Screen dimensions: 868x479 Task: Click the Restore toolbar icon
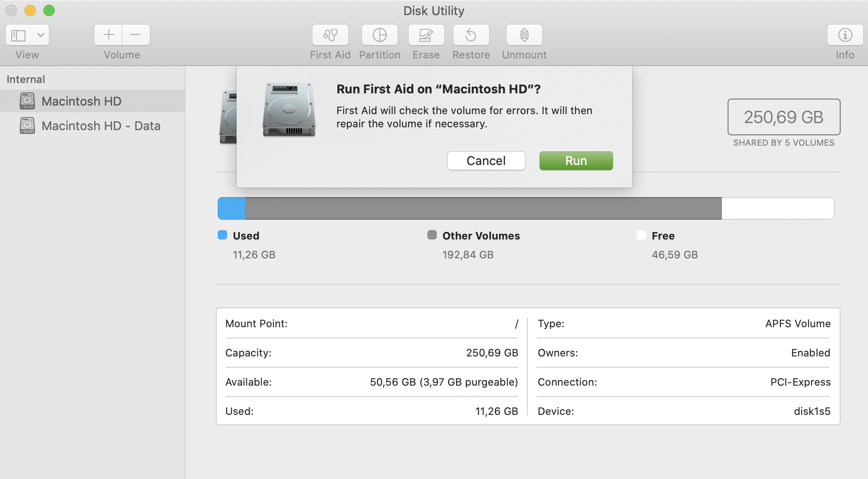(471, 35)
